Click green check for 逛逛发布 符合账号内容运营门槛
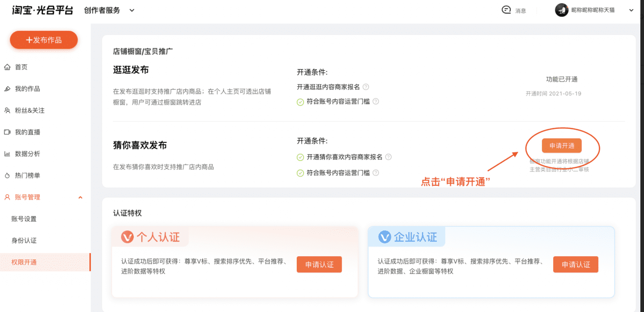This screenshot has height=312, width=644. click(x=300, y=102)
